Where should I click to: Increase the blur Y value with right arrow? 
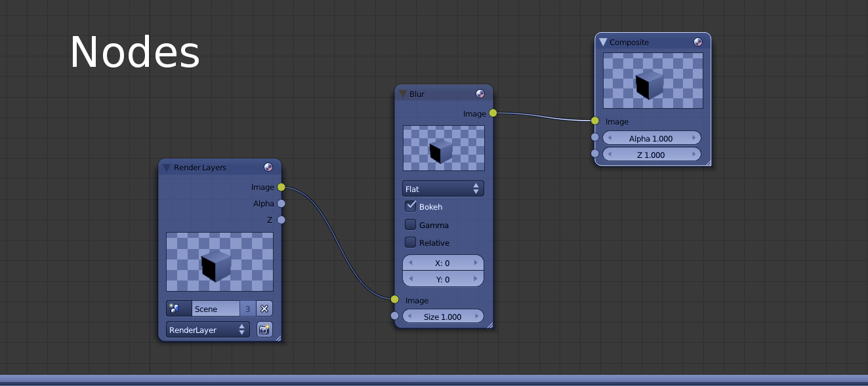point(476,279)
